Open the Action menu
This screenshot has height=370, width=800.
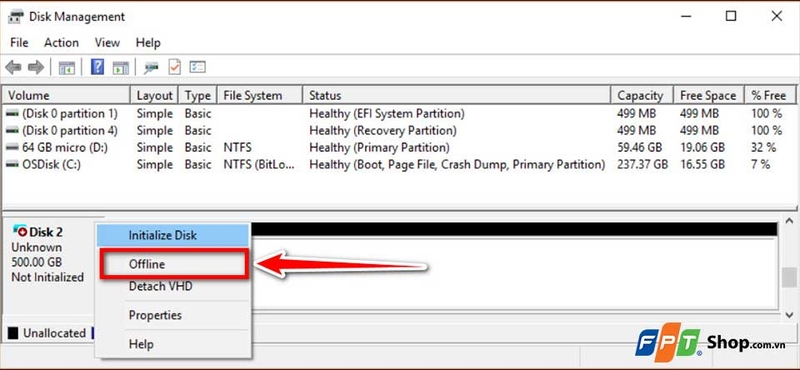tap(61, 43)
